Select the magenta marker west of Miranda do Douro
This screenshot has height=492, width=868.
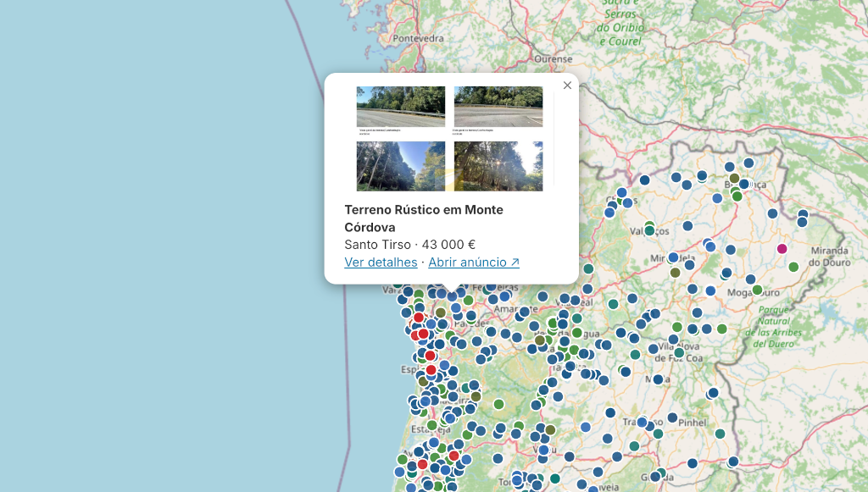[x=782, y=249]
